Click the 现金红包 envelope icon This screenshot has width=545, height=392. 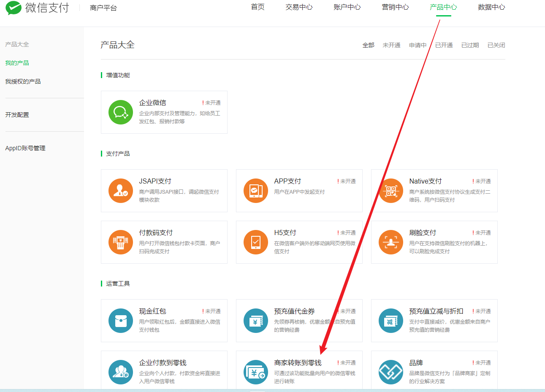(x=120, y=321)
